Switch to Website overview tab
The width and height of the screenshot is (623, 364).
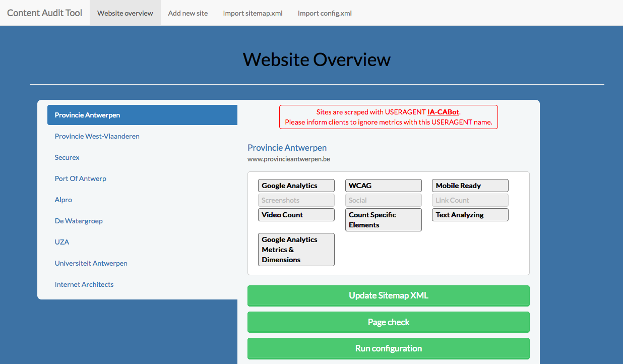pyautogui.click(x=125, y=13)
